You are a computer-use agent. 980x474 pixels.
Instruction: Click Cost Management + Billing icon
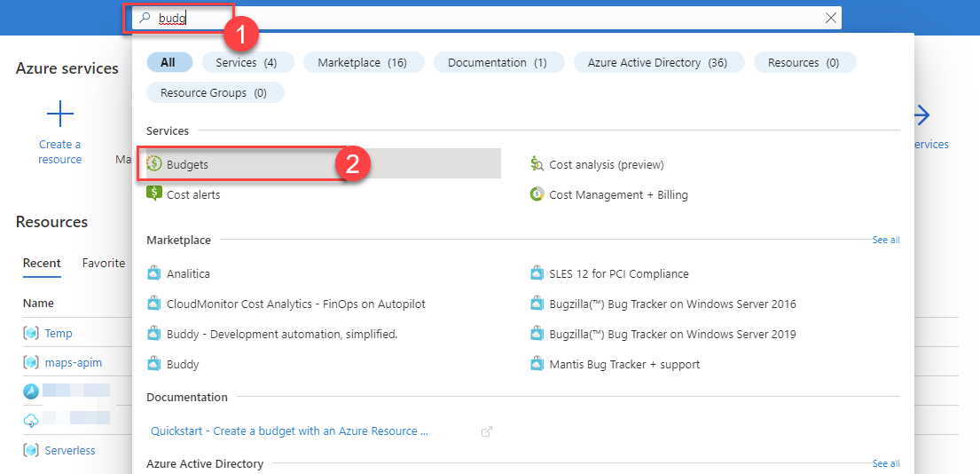coord(537,194)
